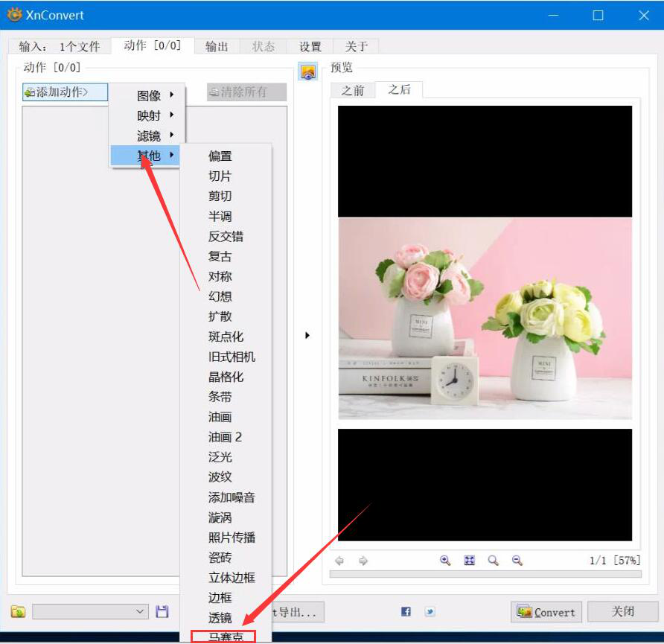Switch to the 动作 [0/0] tab

coord(153,45)
